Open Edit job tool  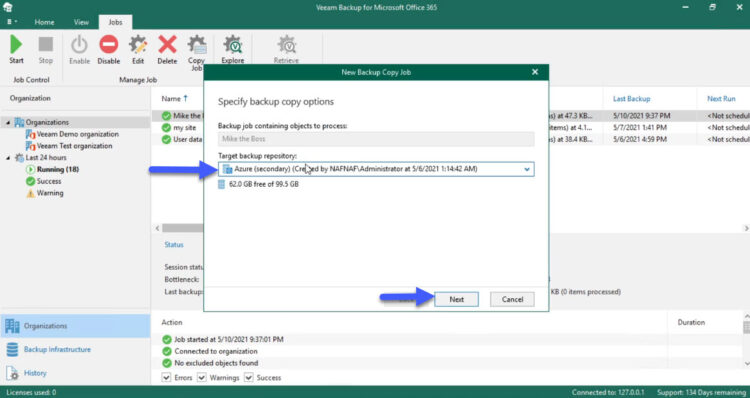(x=138, y=49)
